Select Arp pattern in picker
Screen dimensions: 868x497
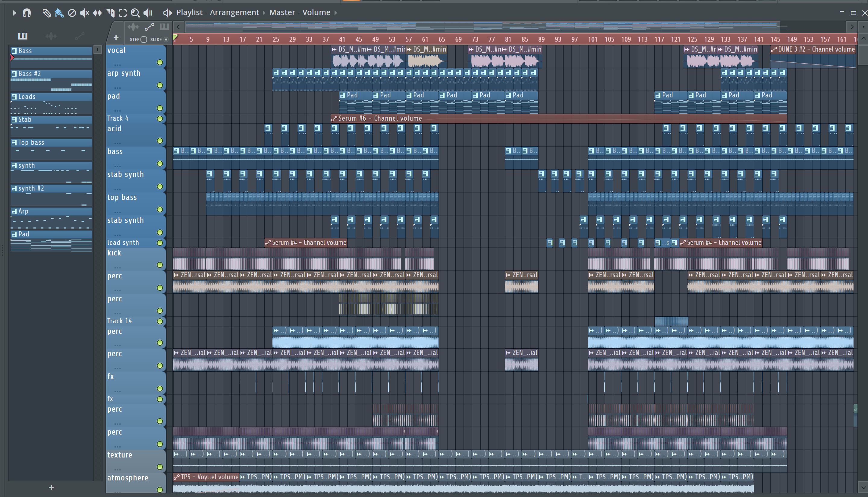[x=51, y=218]
